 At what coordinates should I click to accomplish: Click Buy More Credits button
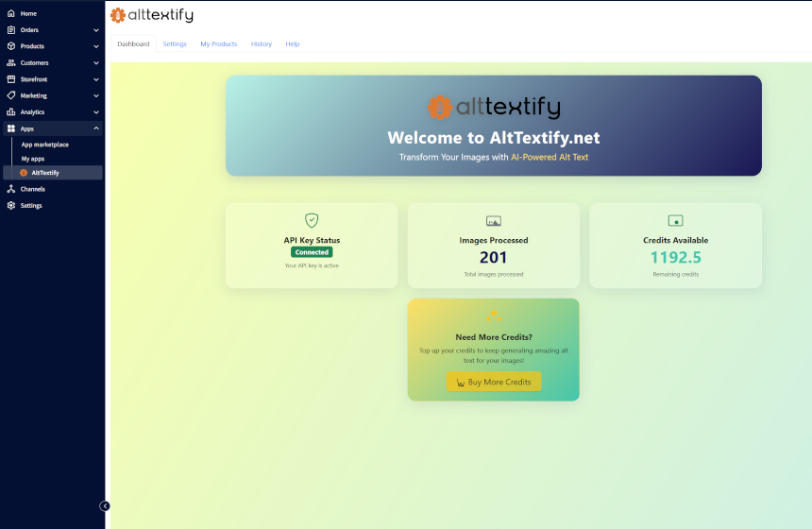tap(494, 382)
